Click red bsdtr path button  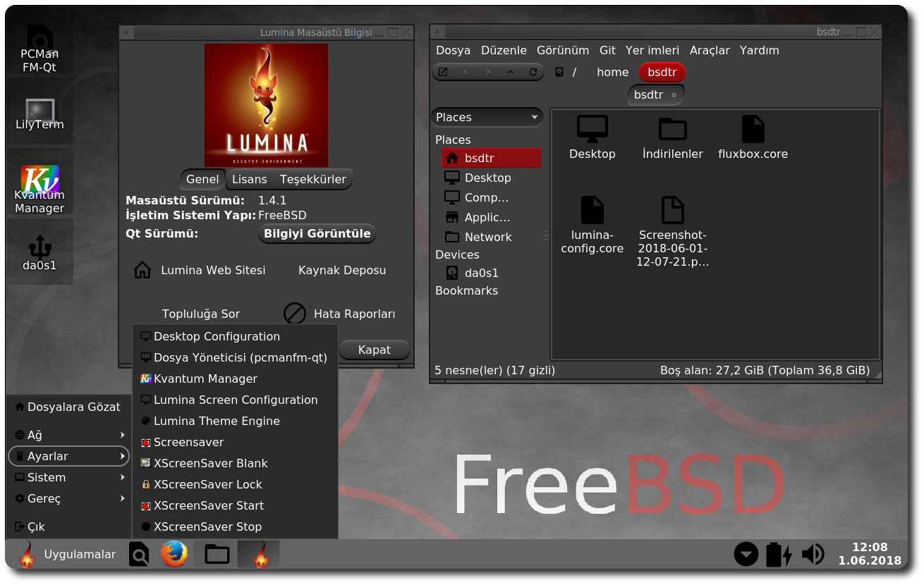662,72
